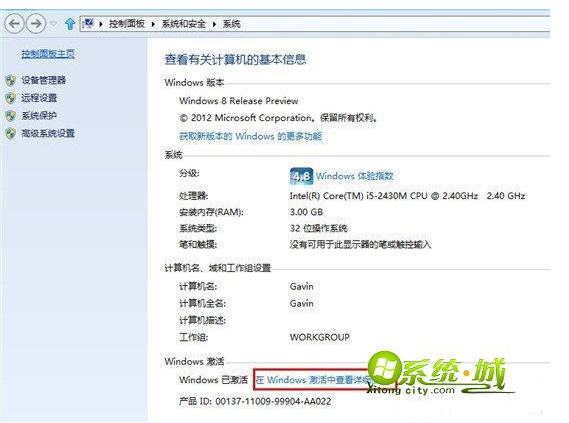Click 系统 in the address breadcrumb
This screenshot has height=423, width=569.
232,24
